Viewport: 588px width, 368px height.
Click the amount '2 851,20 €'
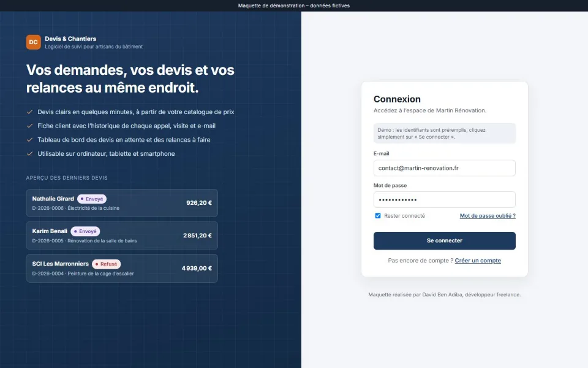point(197,236)
